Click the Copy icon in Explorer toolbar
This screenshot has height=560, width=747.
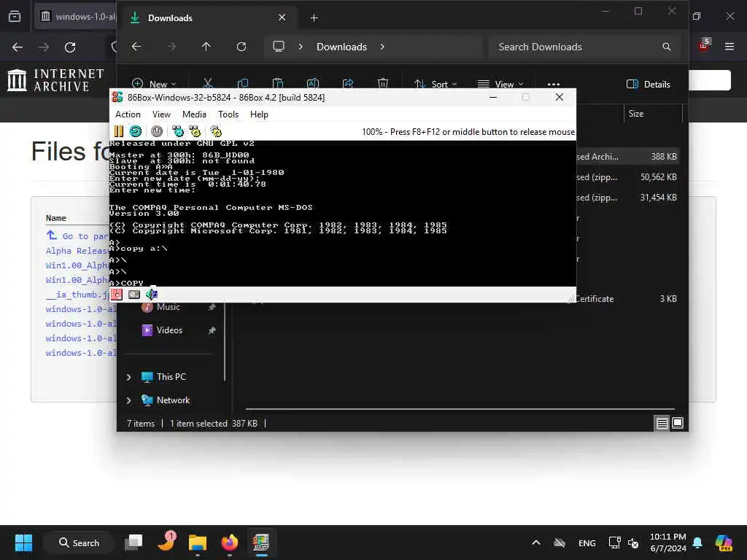(x=242, y=83)
